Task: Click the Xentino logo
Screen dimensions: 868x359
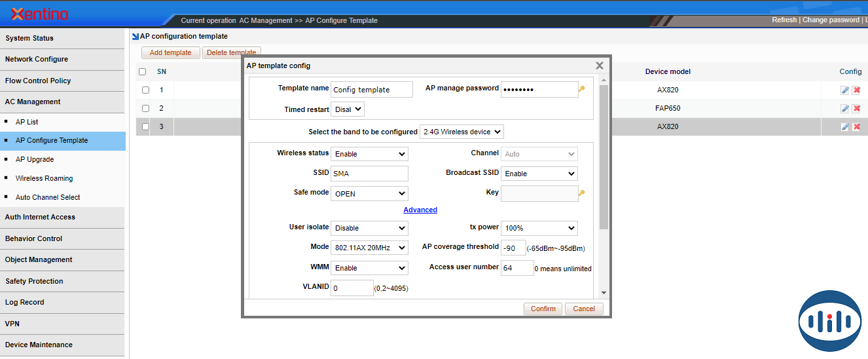Action: [x=39, y=14]
